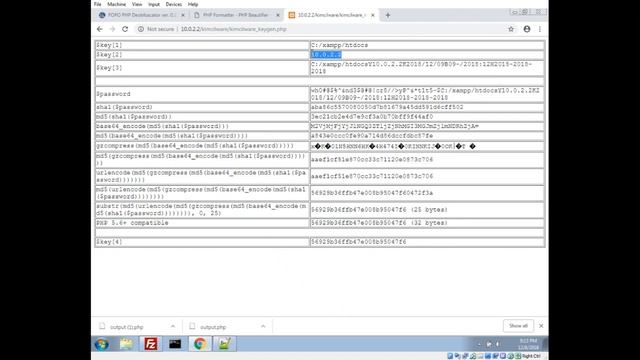
Task: Click the value ending in (25 bytes)
Action: pos(379,209)
